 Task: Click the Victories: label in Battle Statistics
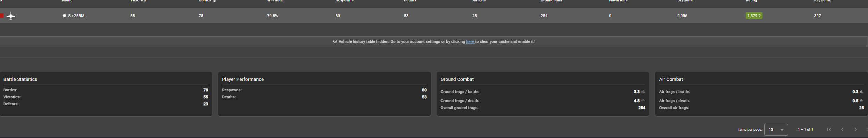12,97
